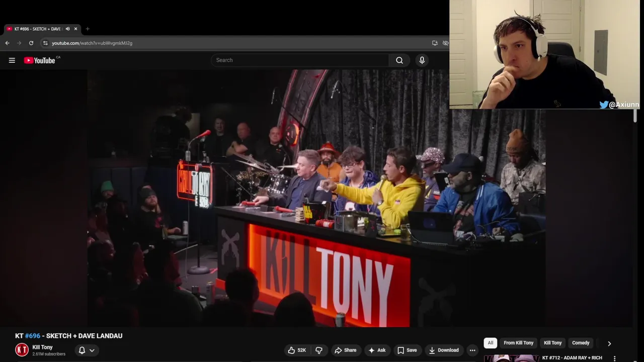Click the crossed-eye icon in address bar
This screenshot has width=644, height=362.
point(445,43)
